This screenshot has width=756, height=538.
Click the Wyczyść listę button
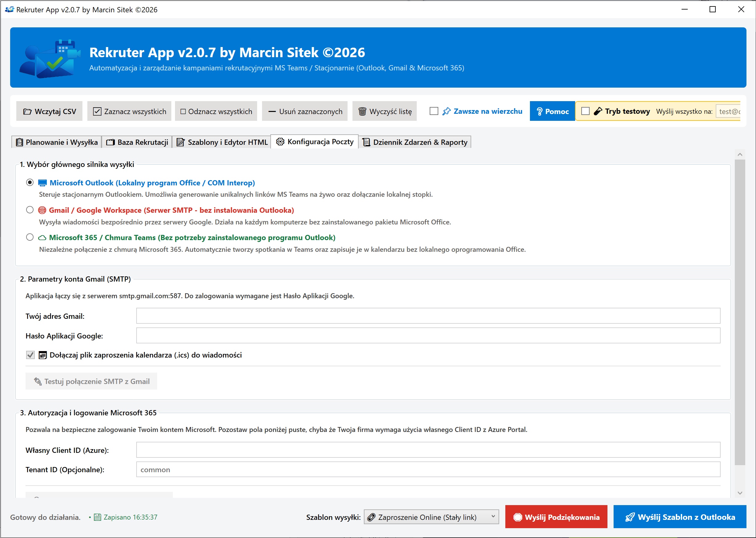(x=384, y=111)
